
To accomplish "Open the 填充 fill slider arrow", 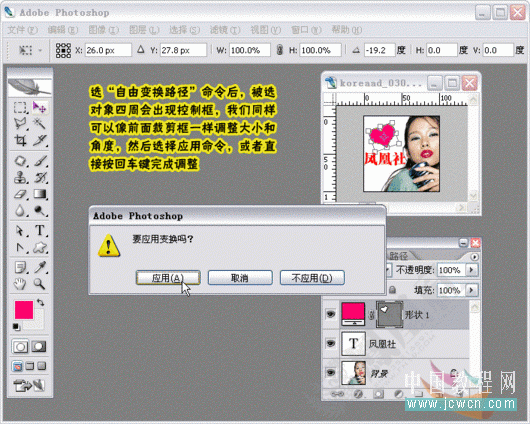I will [x=472, y=290].
